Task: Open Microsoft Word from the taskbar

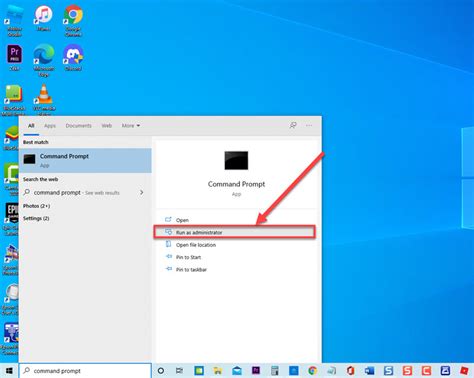Action: [369, 371]
